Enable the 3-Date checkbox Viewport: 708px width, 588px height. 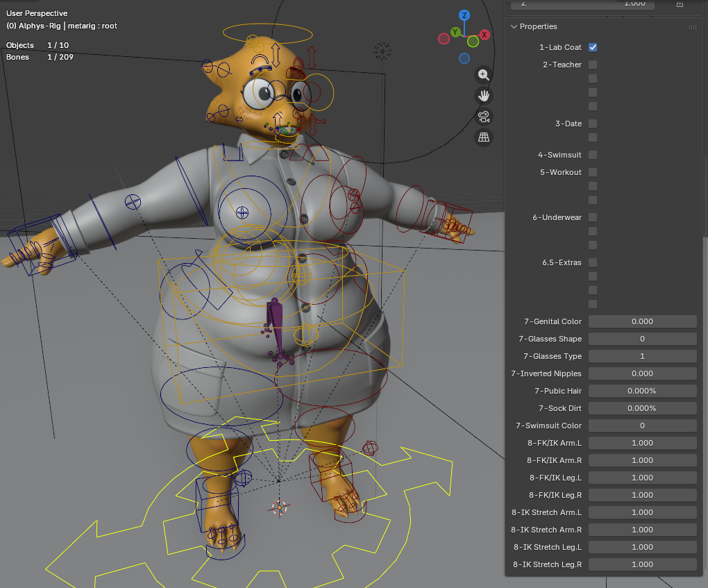click(x=593, y=124)
